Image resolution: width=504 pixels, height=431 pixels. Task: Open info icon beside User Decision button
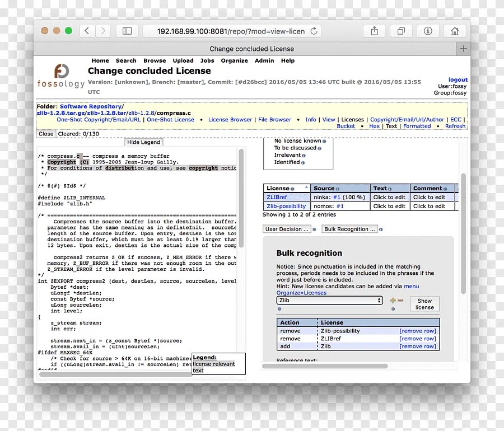tap(314, 229)
